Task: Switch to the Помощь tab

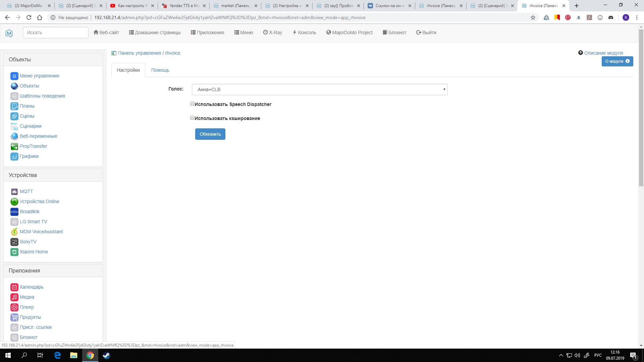Action: tap(160, 70)
